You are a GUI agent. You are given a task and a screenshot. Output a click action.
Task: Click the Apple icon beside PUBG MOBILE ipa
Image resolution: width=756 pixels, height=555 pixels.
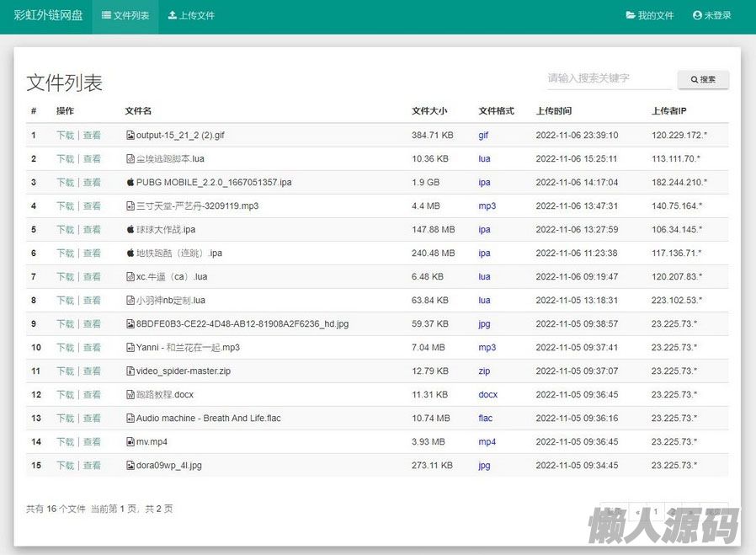130,183
